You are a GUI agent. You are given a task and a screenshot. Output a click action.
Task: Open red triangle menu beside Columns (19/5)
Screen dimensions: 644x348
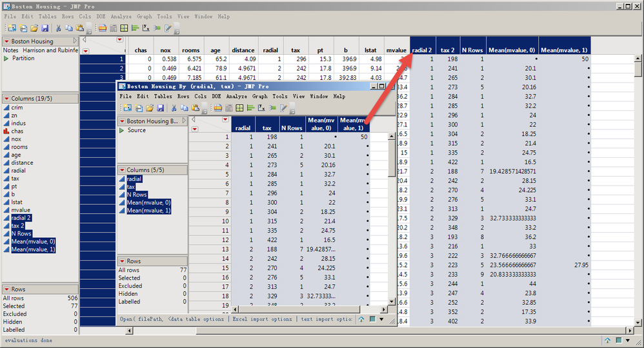pyautogui.click(x=6, y=99)
